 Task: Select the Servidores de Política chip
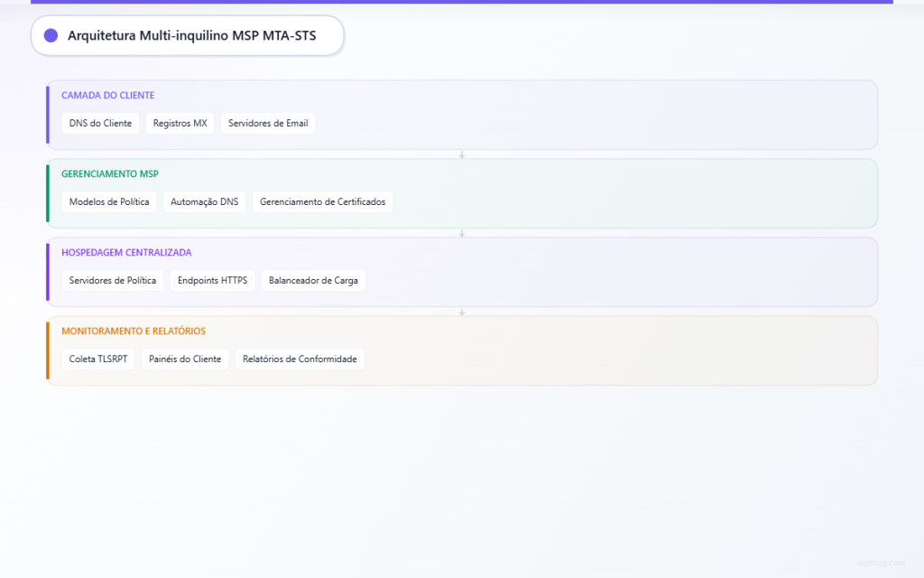[113, 280]
